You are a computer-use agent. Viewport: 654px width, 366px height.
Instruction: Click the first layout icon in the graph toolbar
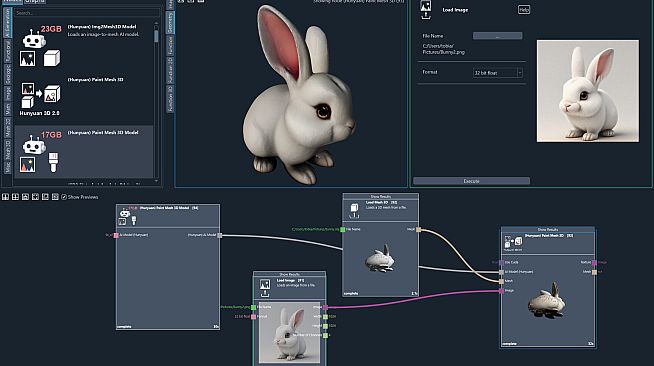pyautogui.click(x=5, y=197)
